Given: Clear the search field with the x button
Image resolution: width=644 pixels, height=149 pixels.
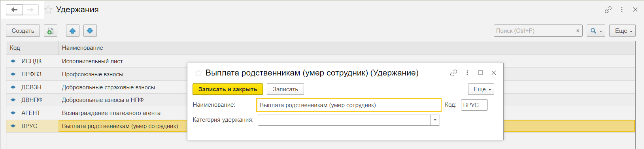Looking at the screenshot, I should 578,30.
